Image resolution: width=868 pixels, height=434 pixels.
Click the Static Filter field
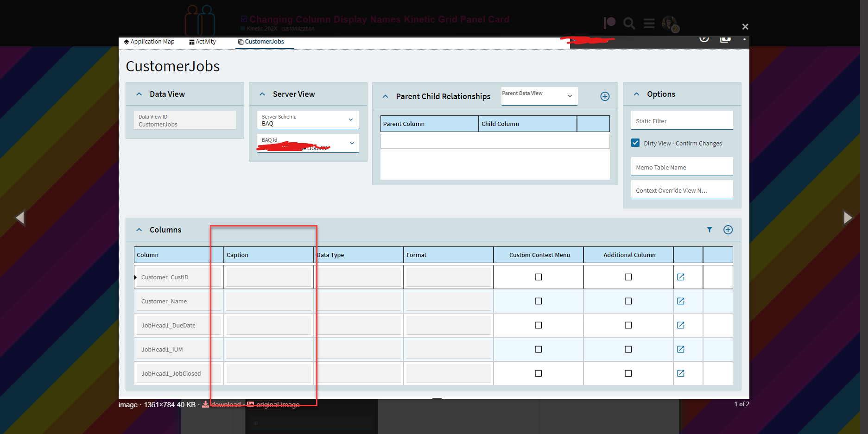click(x=682, y=120)
